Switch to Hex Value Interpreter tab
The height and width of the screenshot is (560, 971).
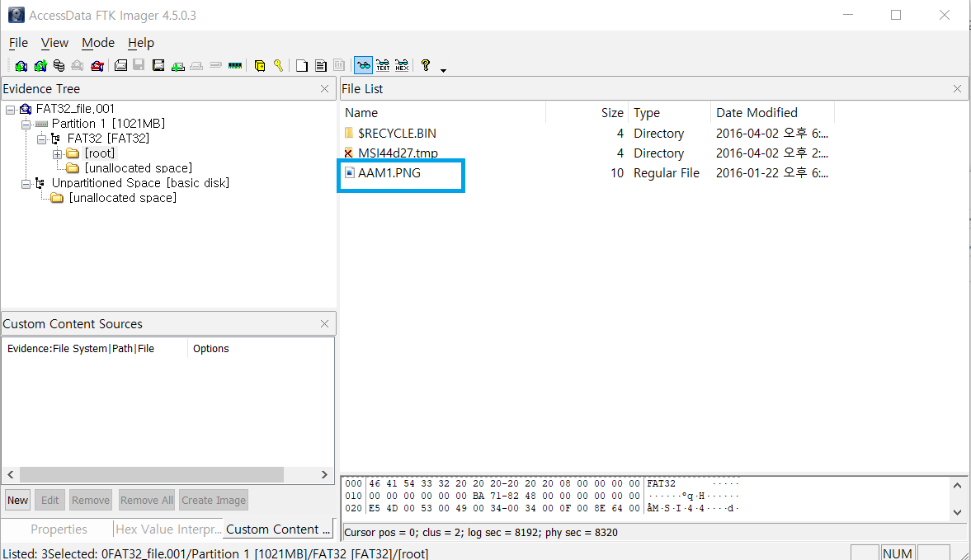[x=167, y=529]
